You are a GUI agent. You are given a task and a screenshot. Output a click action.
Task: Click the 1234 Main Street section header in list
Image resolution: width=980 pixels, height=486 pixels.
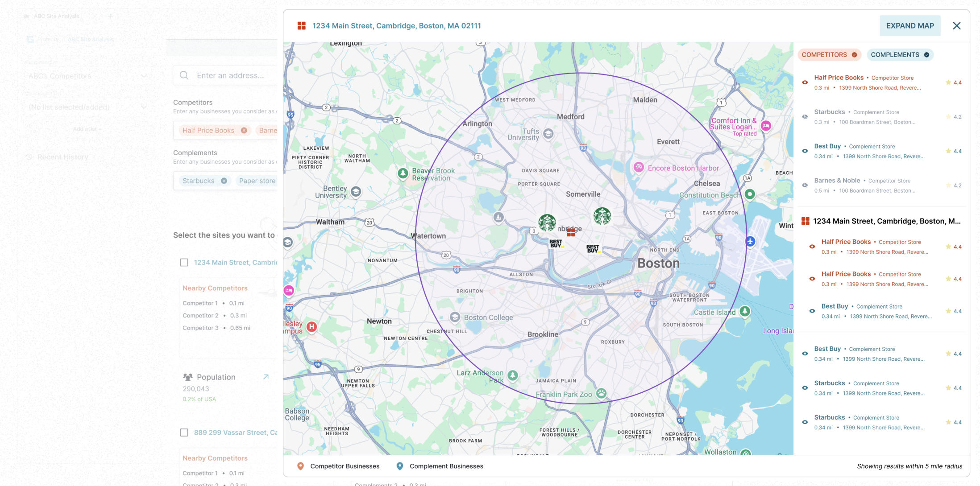point(881,221)
